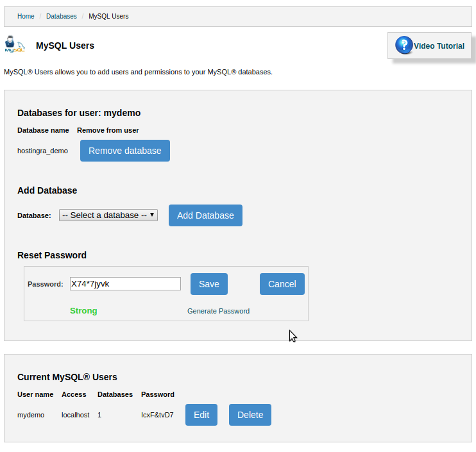This screenshot has width=476, height=452.
Task: Cancel the password reset
Action: tap(282, 284)
